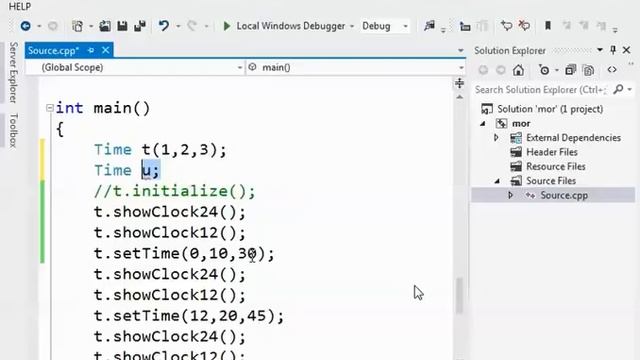640x360 pixels.
Task: Click the Solution Explorer panel title
Action: (510, 51)
